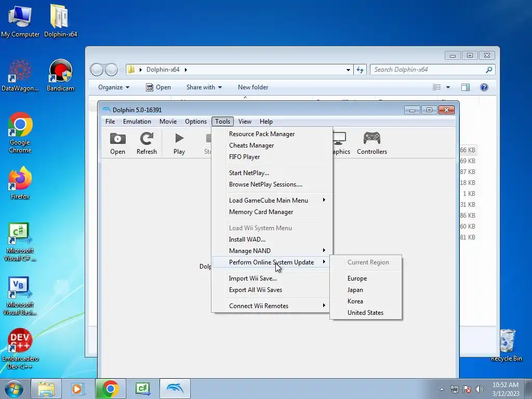Choose Cheats Manager
Viewport: 532px width, 399px height.
[272, 145]
